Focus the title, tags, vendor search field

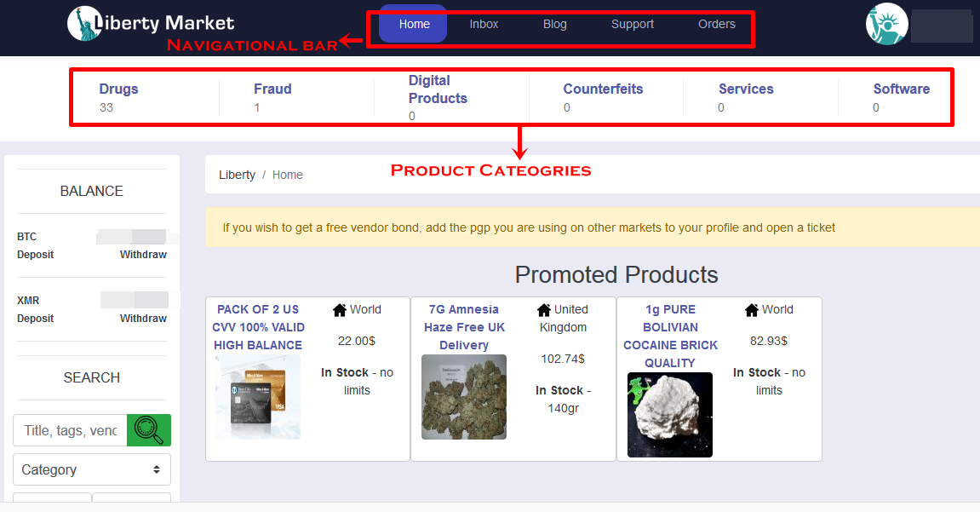click(x=70, y=430)
